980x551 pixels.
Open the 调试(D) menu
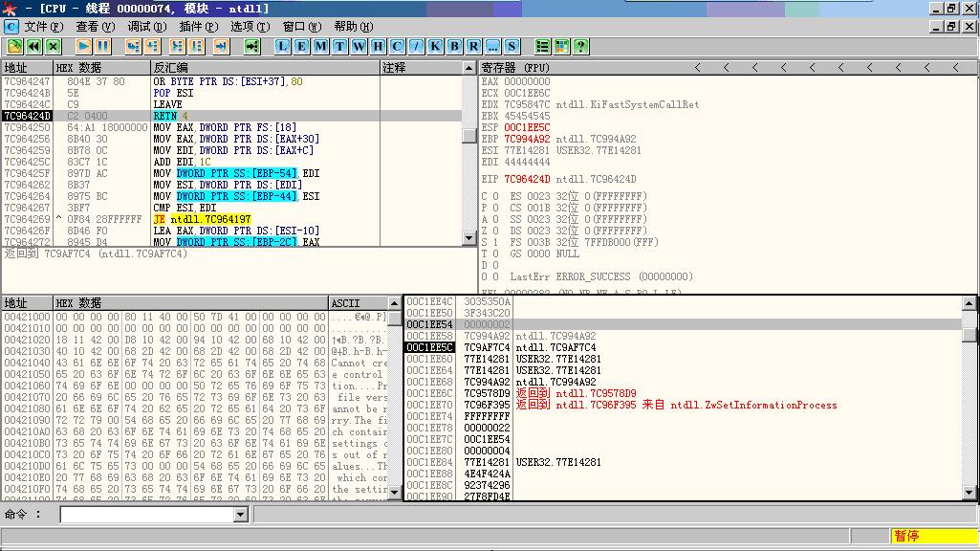[147, 26]
